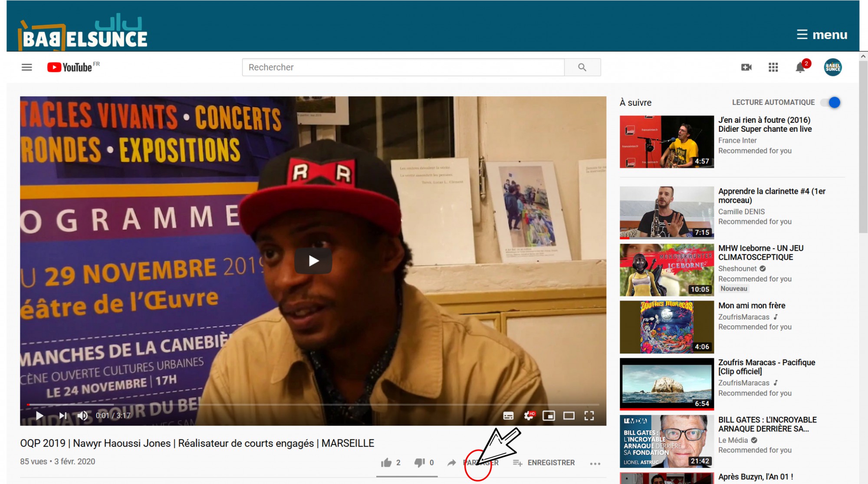Click channel name Sheshounet
868x484 pixels.
click(737, 268)
